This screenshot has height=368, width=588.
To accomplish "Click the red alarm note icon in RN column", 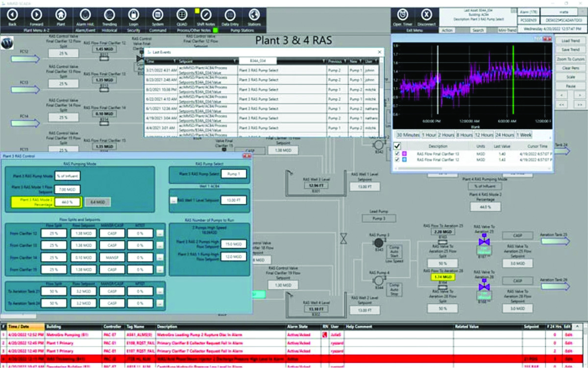I will pos(324,335).
